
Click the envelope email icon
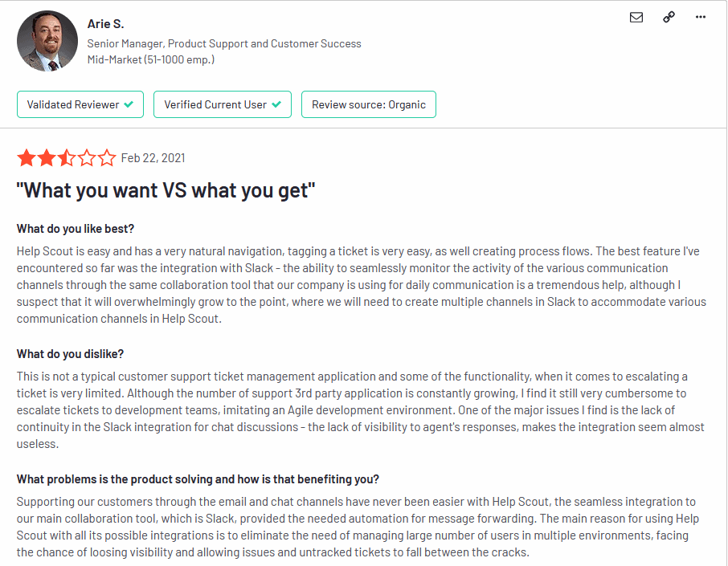coord(636,17)
